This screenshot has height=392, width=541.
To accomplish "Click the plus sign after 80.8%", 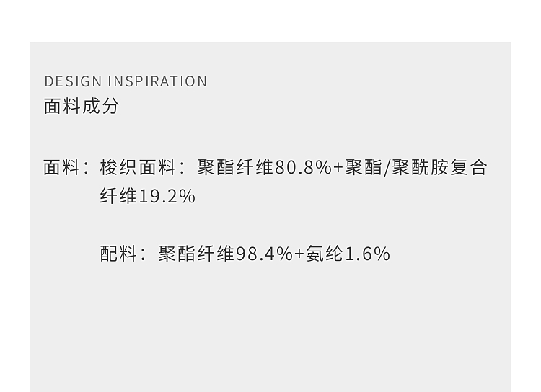I will (338, 168).
